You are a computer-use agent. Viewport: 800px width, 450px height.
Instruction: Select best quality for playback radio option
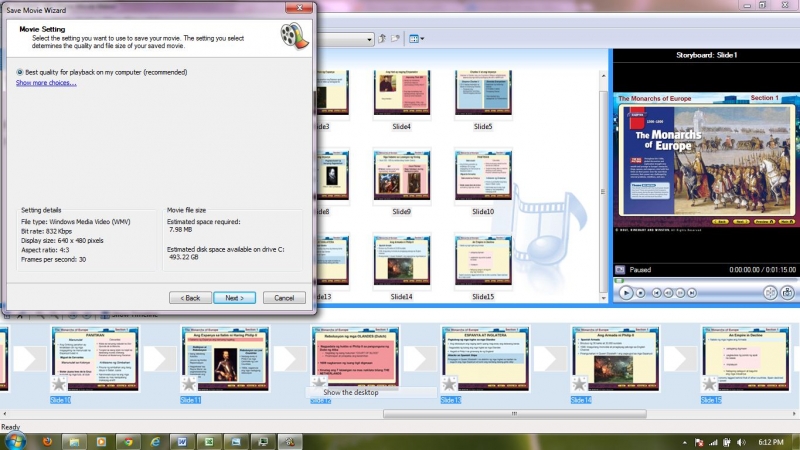coord(21,72)
